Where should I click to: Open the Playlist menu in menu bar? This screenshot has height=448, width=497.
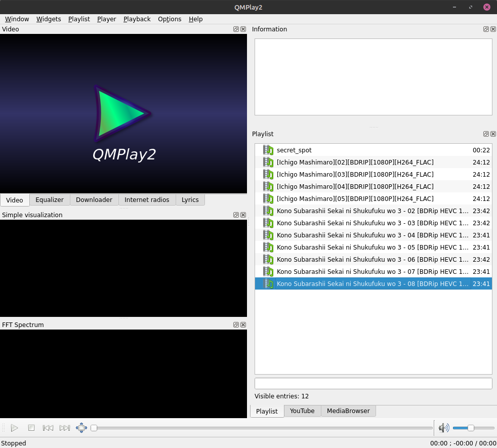(x=79, y=19)
